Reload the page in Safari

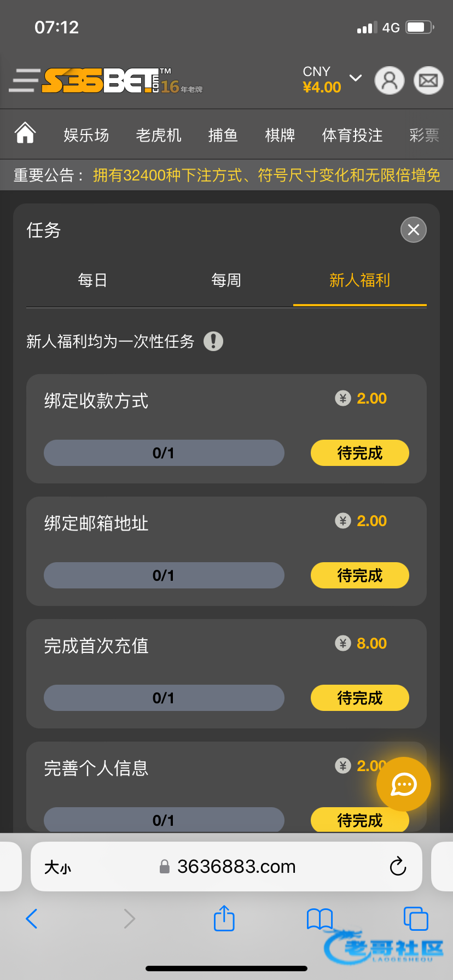[398, 866]
